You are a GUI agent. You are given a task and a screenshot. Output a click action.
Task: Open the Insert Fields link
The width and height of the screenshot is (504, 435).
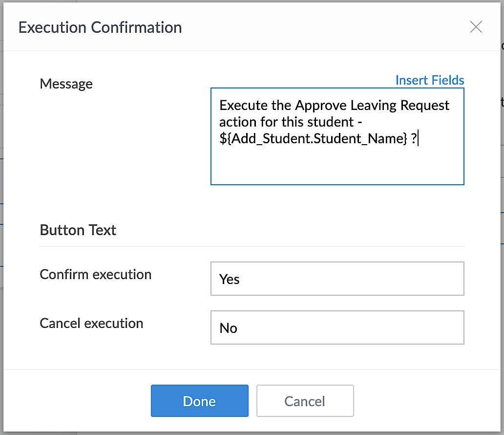[x=430, y=80]
